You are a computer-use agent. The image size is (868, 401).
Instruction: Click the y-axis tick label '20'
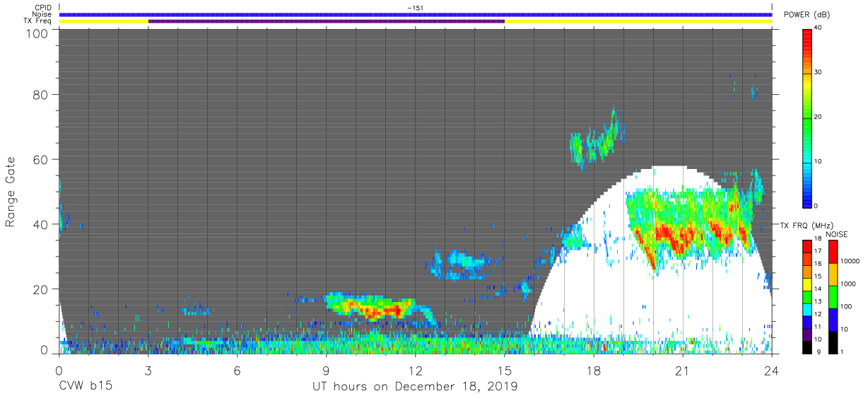click(x=41, y=289)
